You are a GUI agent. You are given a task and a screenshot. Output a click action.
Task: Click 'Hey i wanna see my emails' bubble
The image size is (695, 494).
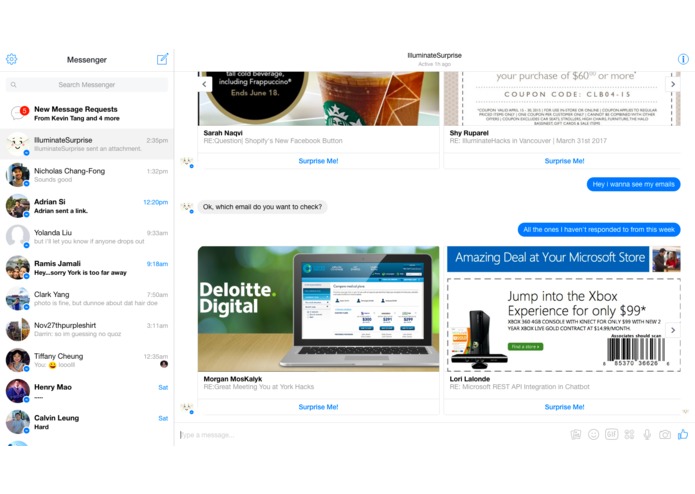coord(633,184)
